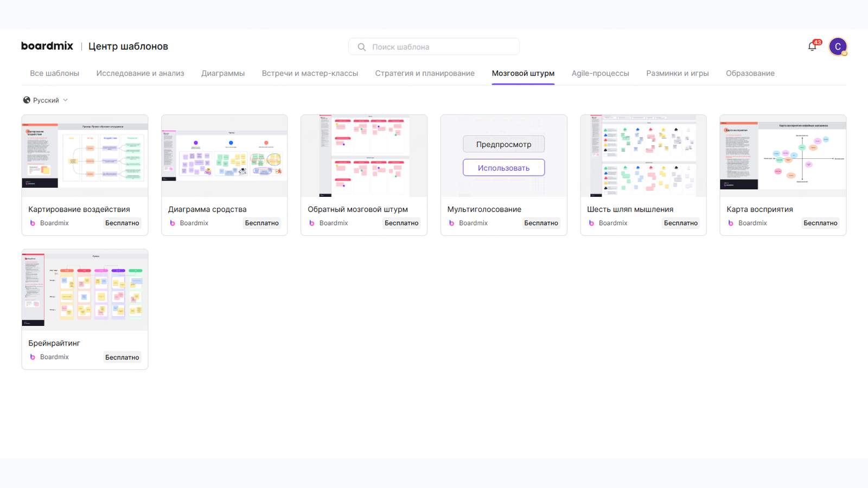Open Обратный мозговой штурм template thumbnail
868x488 pixels.
tap(364, 156)
